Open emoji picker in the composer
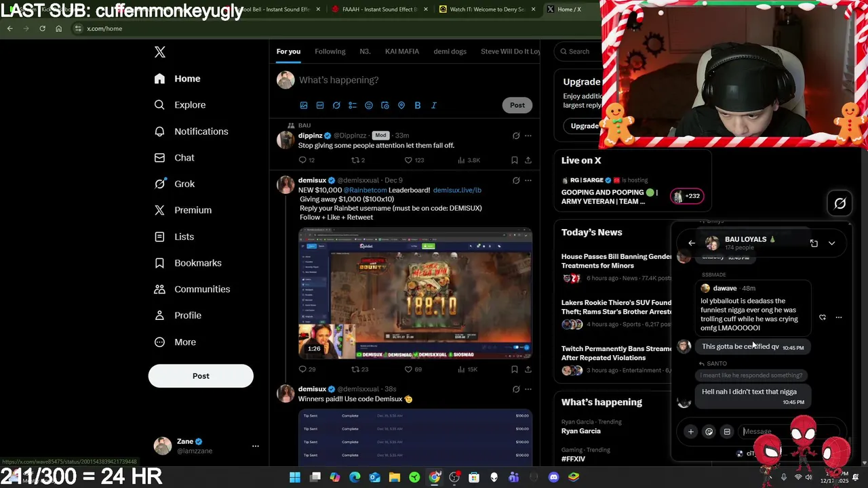The width and height of the screenshot is (868, 488). [x=369, y=105]
